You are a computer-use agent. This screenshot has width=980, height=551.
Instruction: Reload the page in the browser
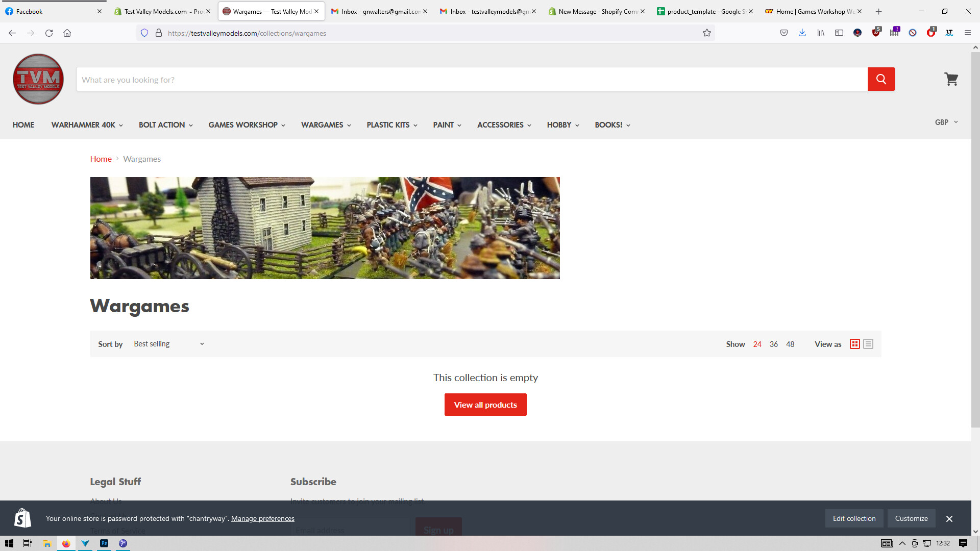[x=49, y=33]
